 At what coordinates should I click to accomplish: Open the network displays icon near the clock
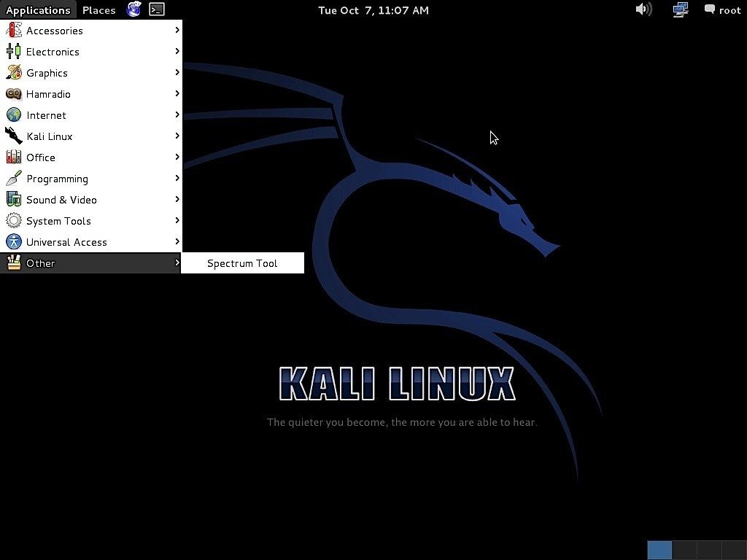click(x=679, y=9)
